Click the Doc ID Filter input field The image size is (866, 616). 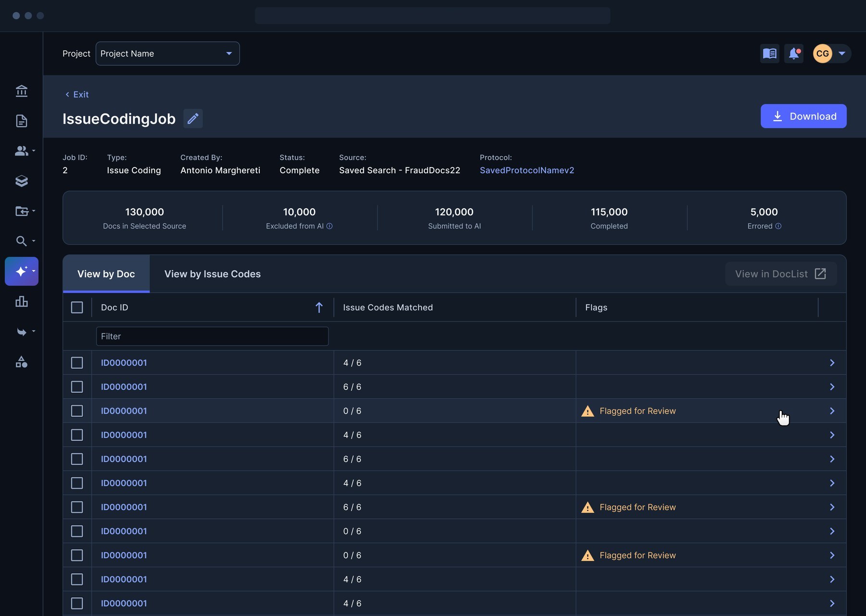coord(212,336)
